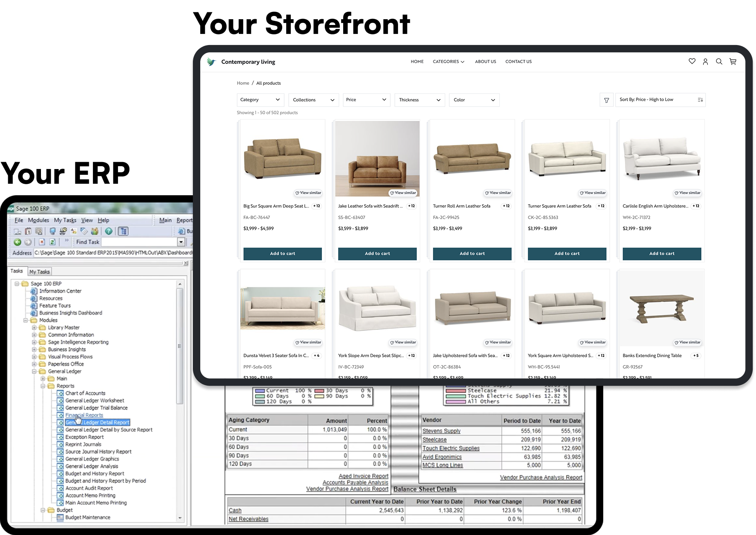Screen dimensions: 756x535
Task: Select General Ledger Trial Balance report
Action: 96,408
